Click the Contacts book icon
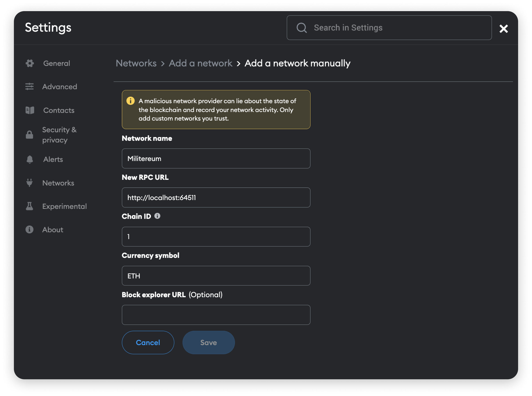The width and height of the screenshot is (532, 396). click(x=30, y=110)
